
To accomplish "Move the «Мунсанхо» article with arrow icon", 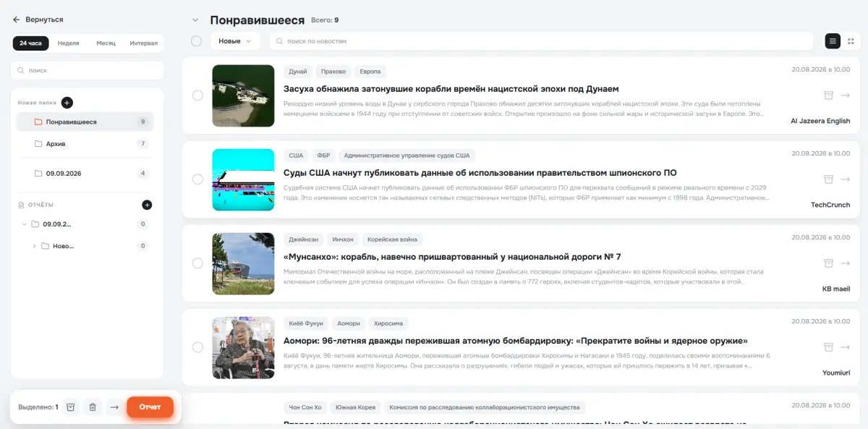I will [845, 263].
